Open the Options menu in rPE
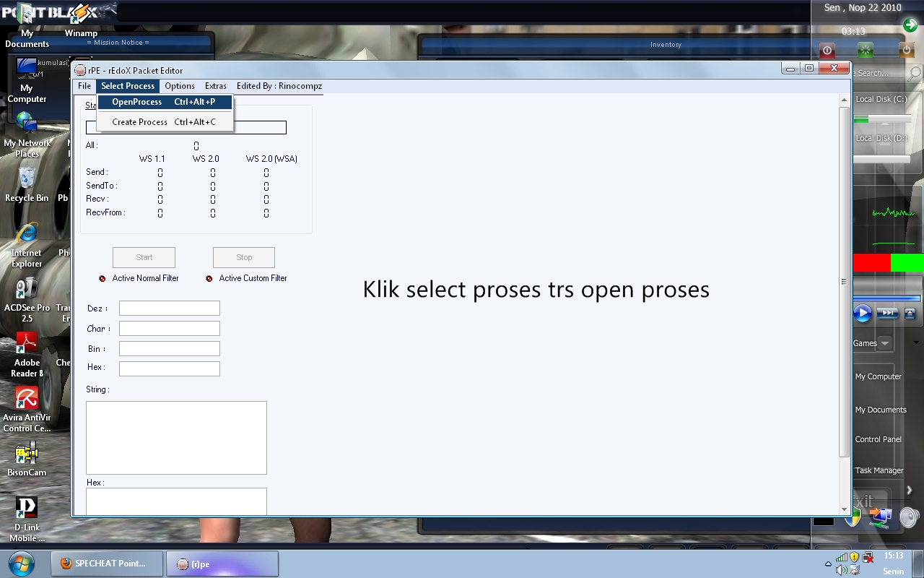The height and width of the screenshot is (578, 924). click(179, 85)
